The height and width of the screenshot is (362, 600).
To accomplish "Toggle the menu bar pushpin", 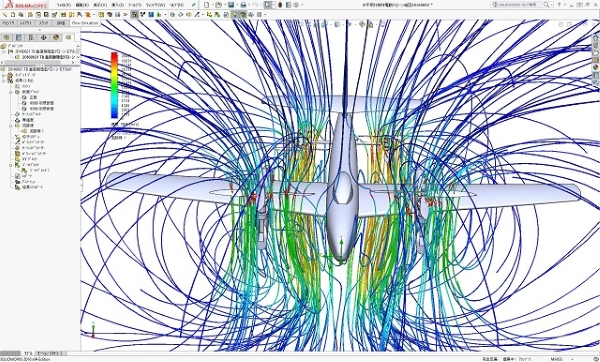I will coord(194,5).
